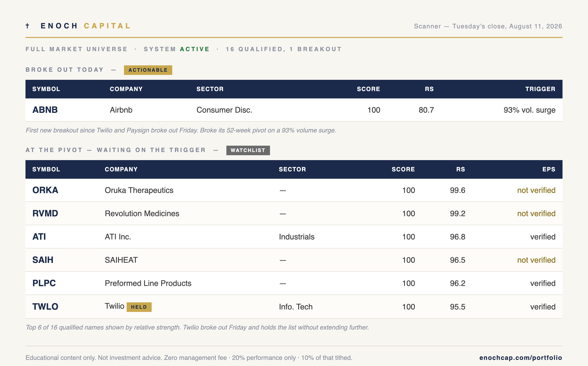Screen dimensions: 588x366
Task: Click the Scanner date text
Action: coord(488,26)
